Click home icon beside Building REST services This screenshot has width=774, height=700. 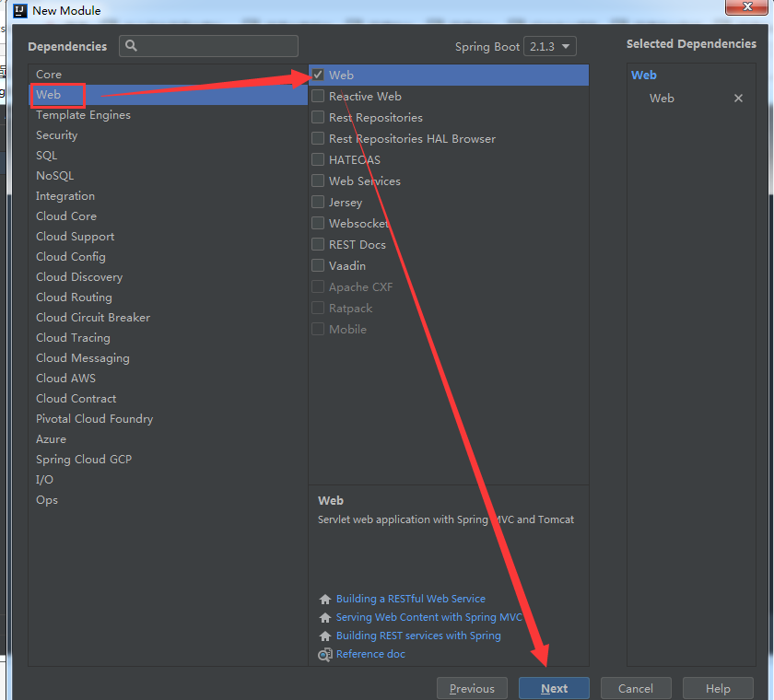[x=324, y=636]
